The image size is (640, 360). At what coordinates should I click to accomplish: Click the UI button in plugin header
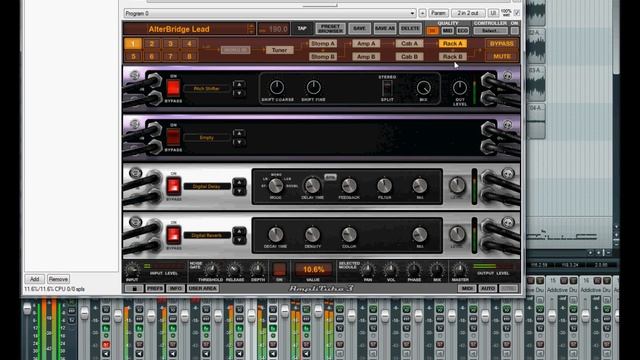pos(493,13)
